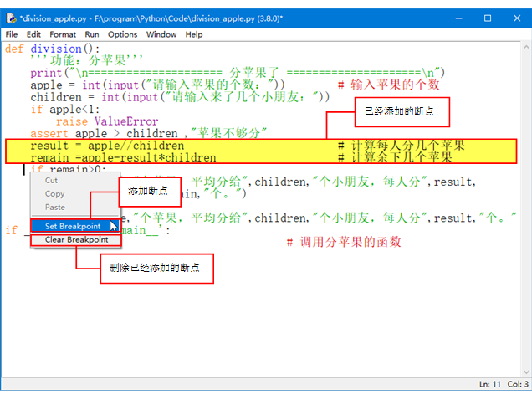Select Cut in the context menu

click(x=51, y=180)
